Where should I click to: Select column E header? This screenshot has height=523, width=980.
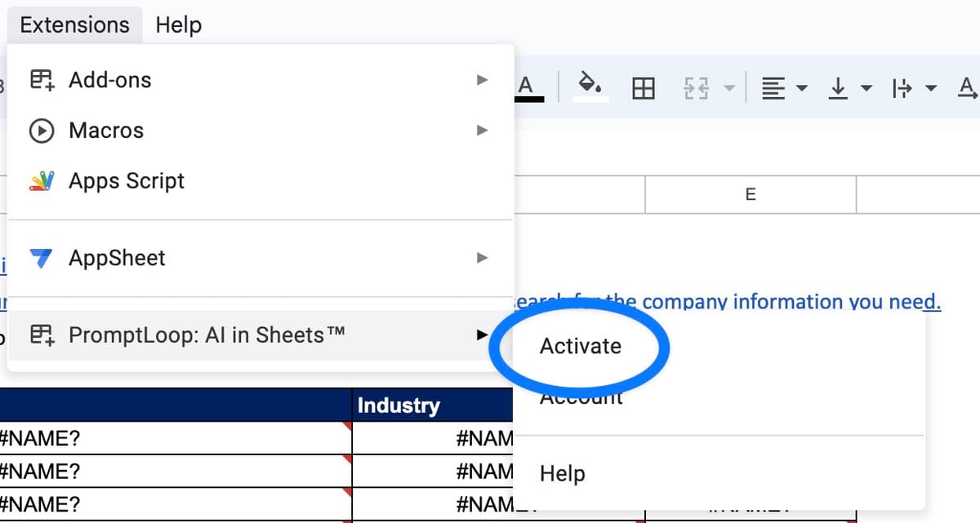coord(751,194)
